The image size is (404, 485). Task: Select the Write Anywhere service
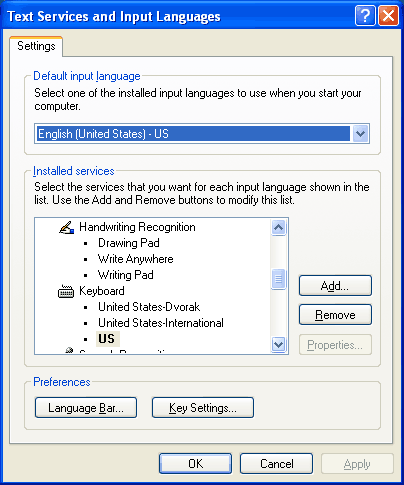135,259
